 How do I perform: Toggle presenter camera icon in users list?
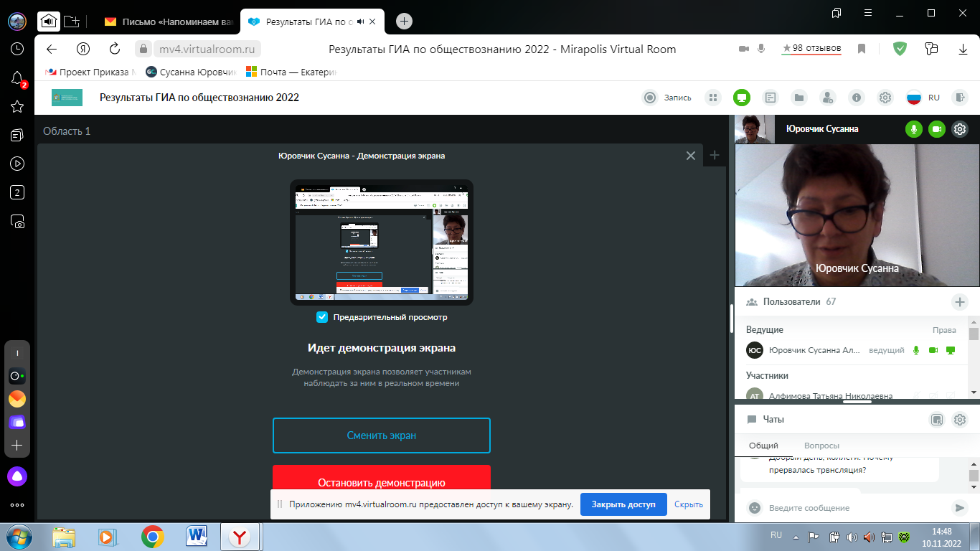point(933,350)
